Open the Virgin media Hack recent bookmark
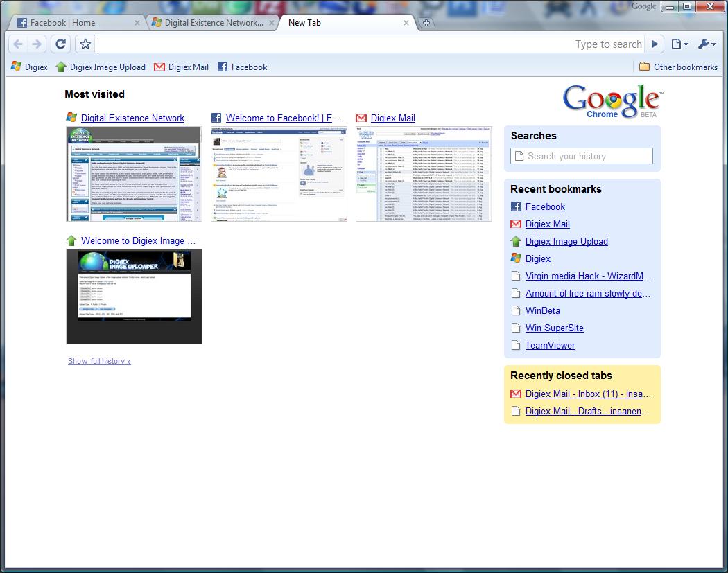Viewport: 728px width, 573px height. click(x=588, y=276)
